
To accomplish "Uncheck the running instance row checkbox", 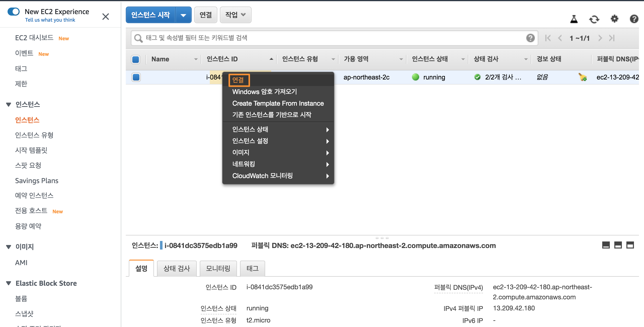I will 136,77.
